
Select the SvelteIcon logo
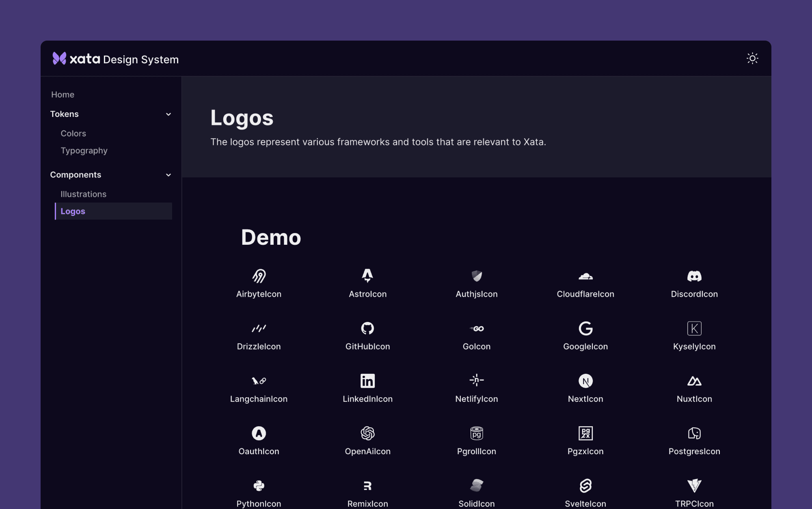(x=585, y=485)
